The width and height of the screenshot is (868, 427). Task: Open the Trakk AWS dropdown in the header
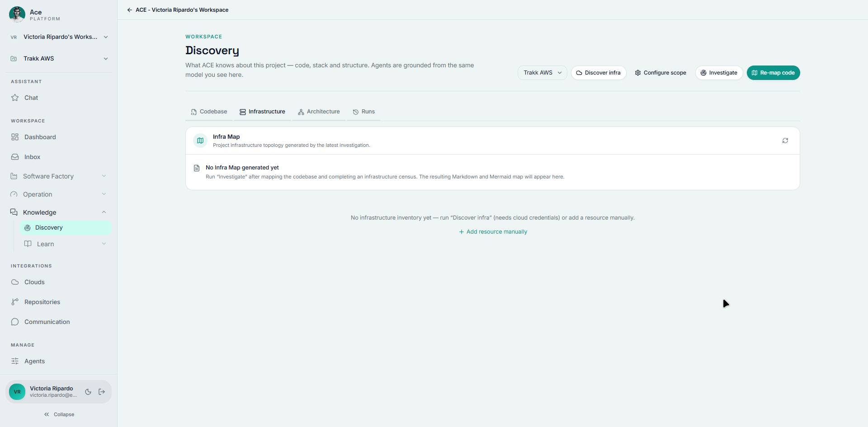[x=542, y=73]
